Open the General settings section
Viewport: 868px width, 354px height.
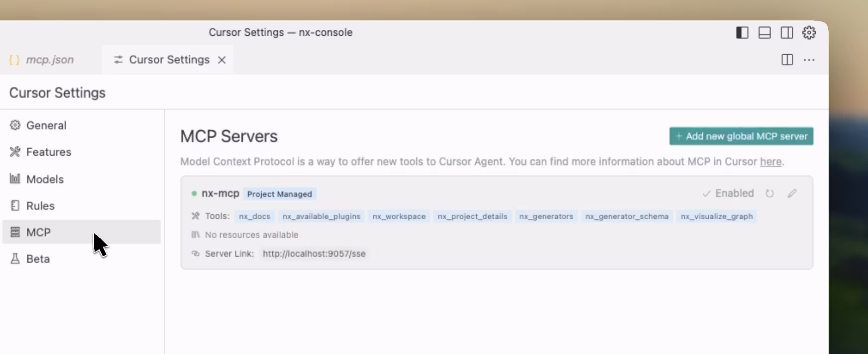pyautogui.click(x=46, y=125)
